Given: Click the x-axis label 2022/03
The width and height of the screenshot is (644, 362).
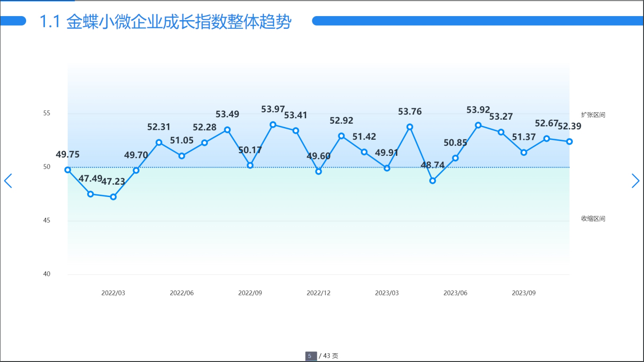Looking at the screenshot, I should [x=113, y=293].
